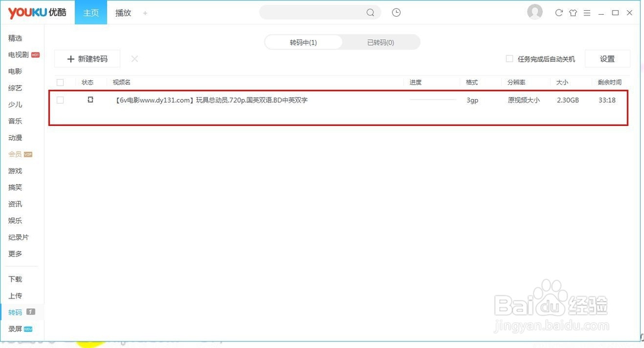Maximize the Youku window
The height and width of the screenshot is (348, 644).
(x=615, y=13)
